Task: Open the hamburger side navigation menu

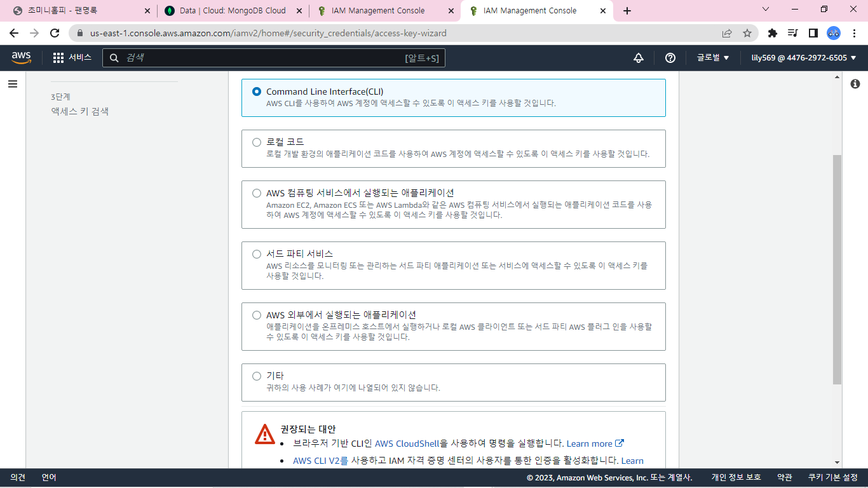Action: coord(13,84)
